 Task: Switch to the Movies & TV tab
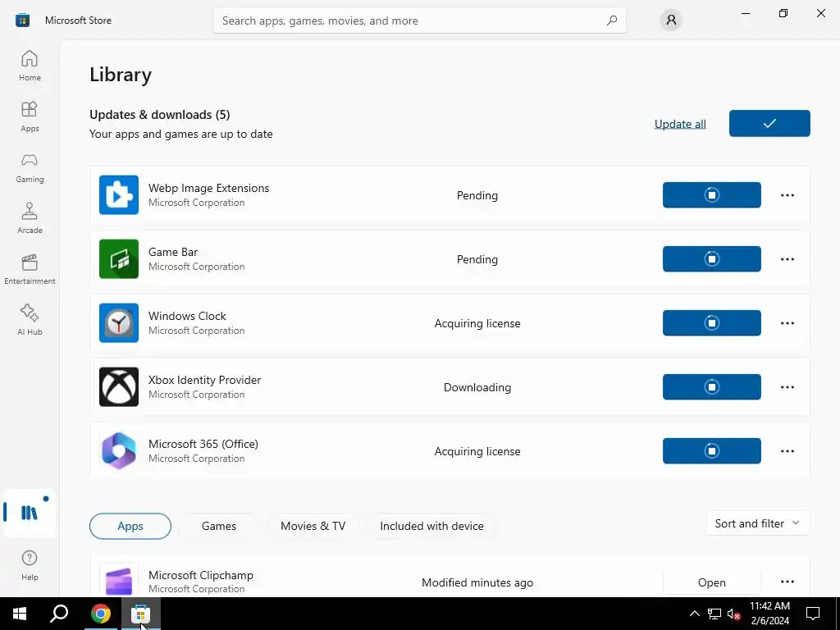[x=313, y=526]
